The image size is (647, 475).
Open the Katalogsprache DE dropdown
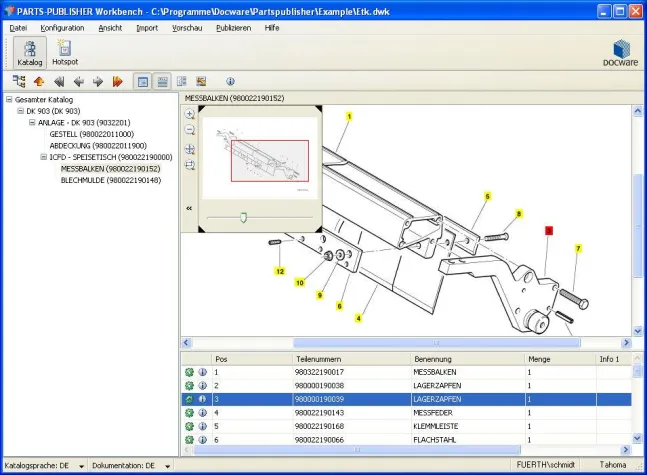pos(80,466)
